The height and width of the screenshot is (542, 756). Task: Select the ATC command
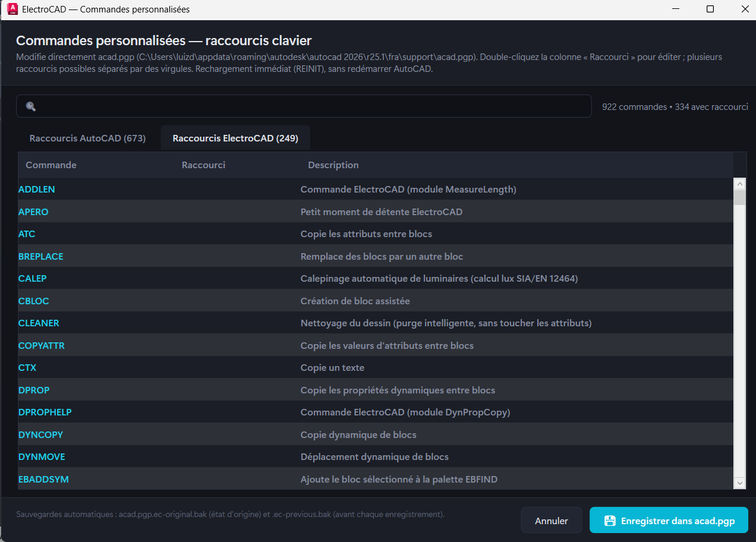tap(27, 234)
